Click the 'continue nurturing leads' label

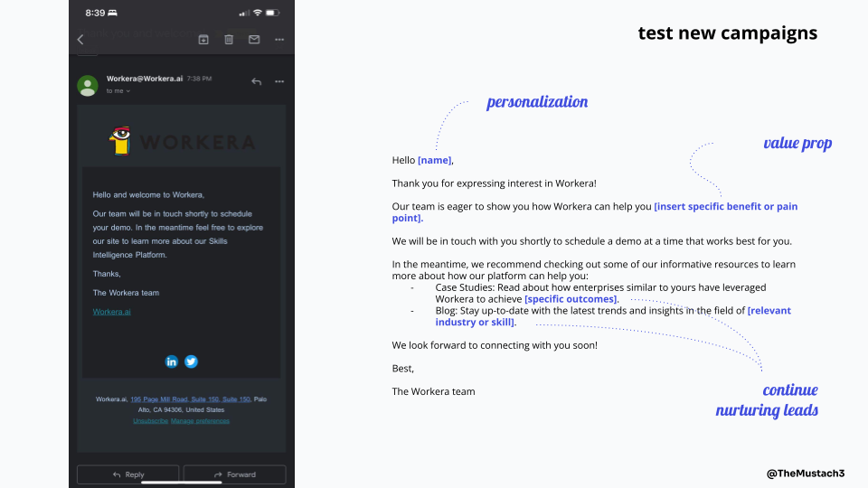[x=767, y=399]
